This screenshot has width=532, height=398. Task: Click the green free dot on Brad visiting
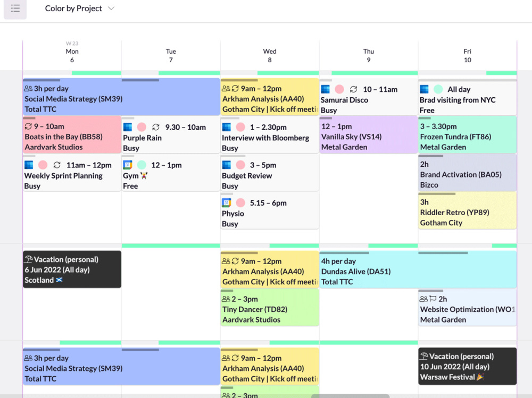pos(438,89)
